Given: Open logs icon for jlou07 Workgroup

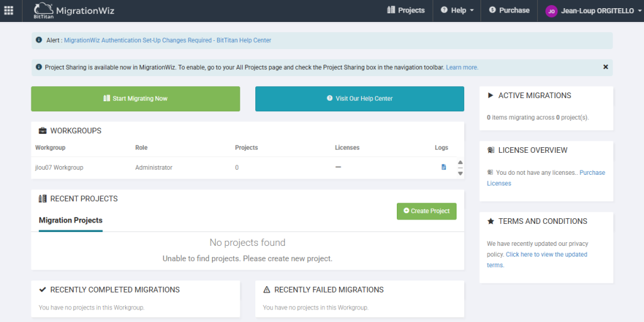Looking at the screenshot, I should (x=443, y=167).
